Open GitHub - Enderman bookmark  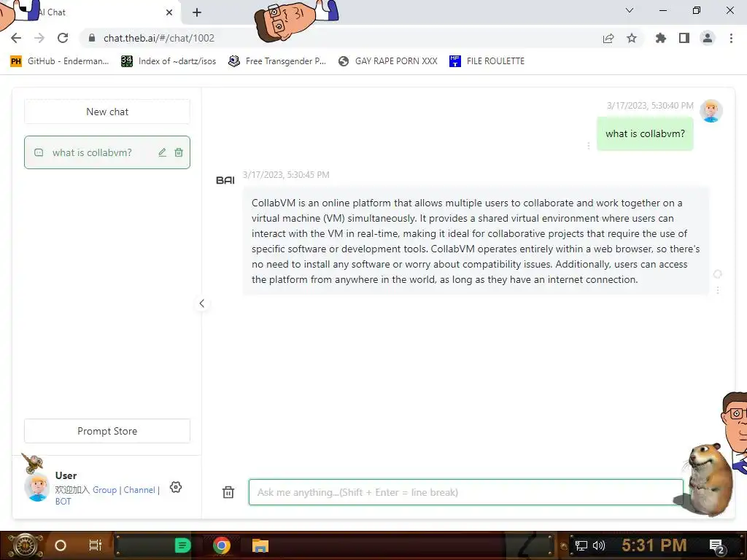coord(60,61)
